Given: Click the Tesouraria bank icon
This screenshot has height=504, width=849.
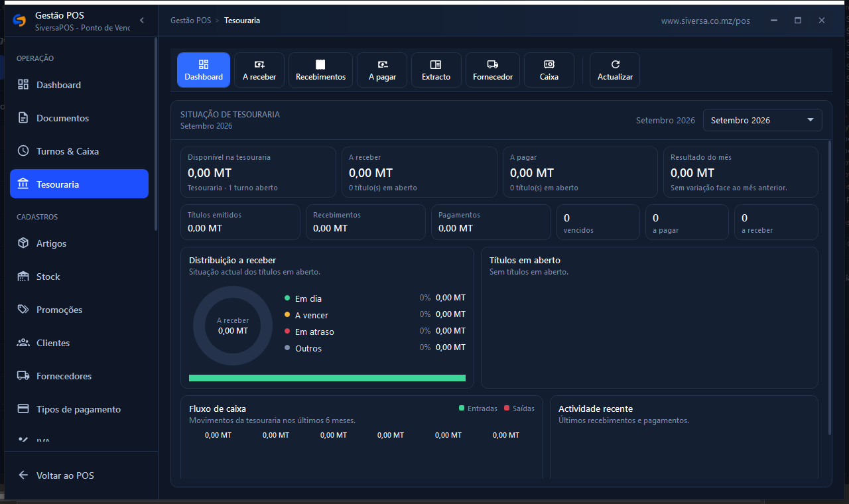Looking at the screenshot, I should click(23, 184).
